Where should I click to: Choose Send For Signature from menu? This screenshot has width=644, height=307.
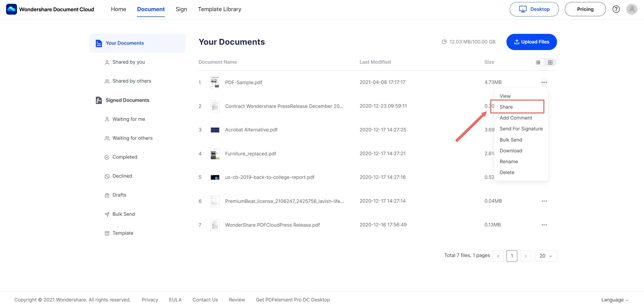[x=521, y=129]
